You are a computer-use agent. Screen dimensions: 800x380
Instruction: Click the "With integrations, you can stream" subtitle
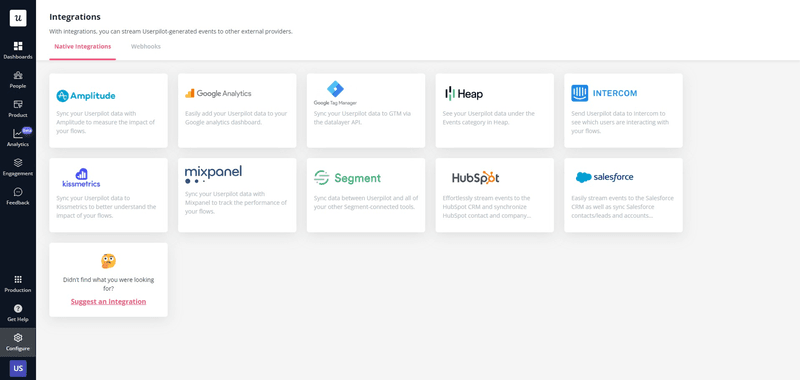(x=171, y=32)
